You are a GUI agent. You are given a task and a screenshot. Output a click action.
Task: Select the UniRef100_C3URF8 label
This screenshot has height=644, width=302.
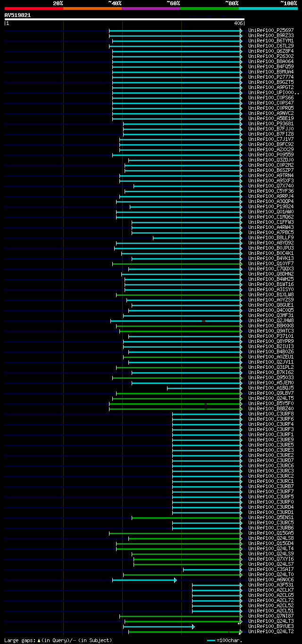[271, 414]
